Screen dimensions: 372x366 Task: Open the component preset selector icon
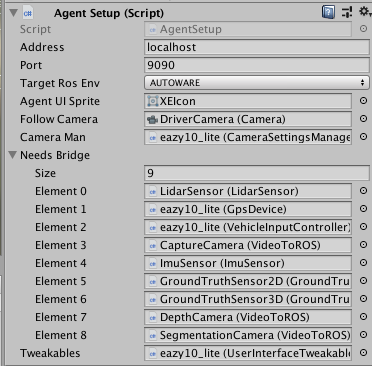(347, 13)
